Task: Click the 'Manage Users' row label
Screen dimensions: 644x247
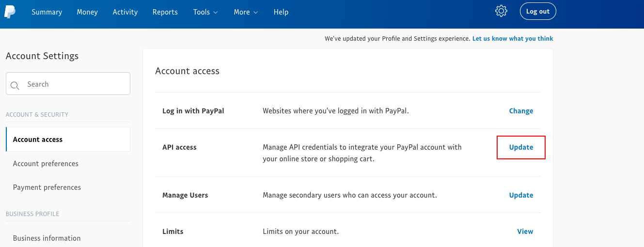Action: pos(185,195)
